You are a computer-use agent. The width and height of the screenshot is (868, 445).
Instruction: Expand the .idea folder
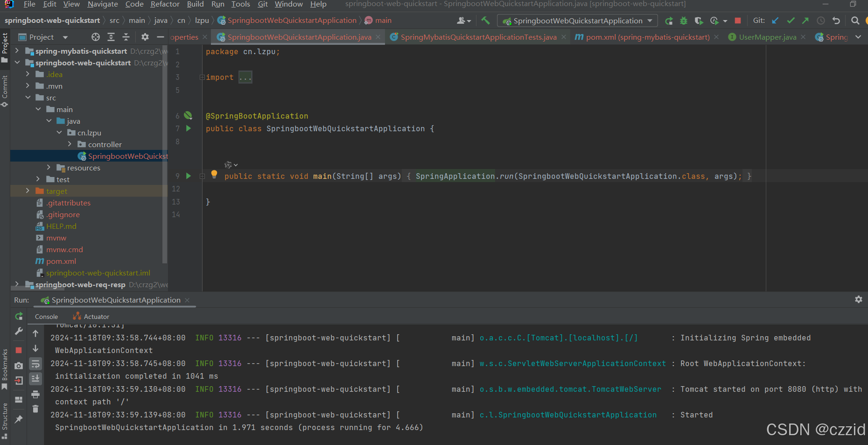point(28,74)
